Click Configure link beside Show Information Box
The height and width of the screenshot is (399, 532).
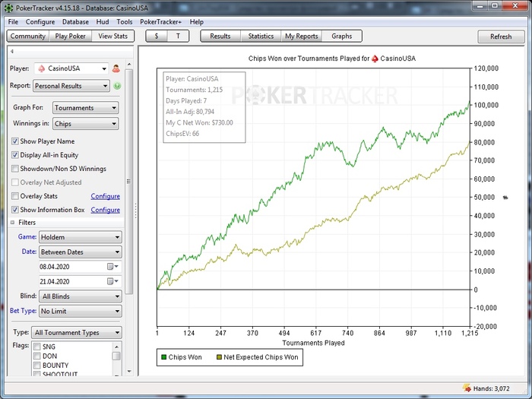tap(105, 210)
